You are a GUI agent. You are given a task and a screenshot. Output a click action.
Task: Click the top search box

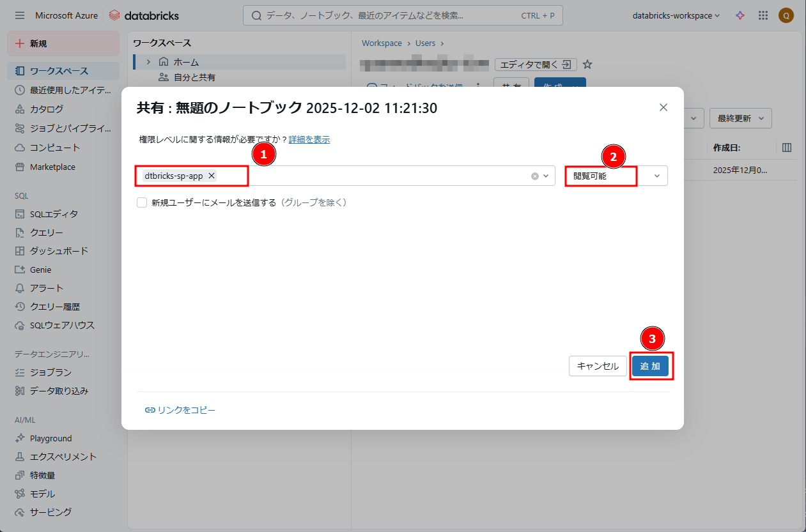[403, 15]
